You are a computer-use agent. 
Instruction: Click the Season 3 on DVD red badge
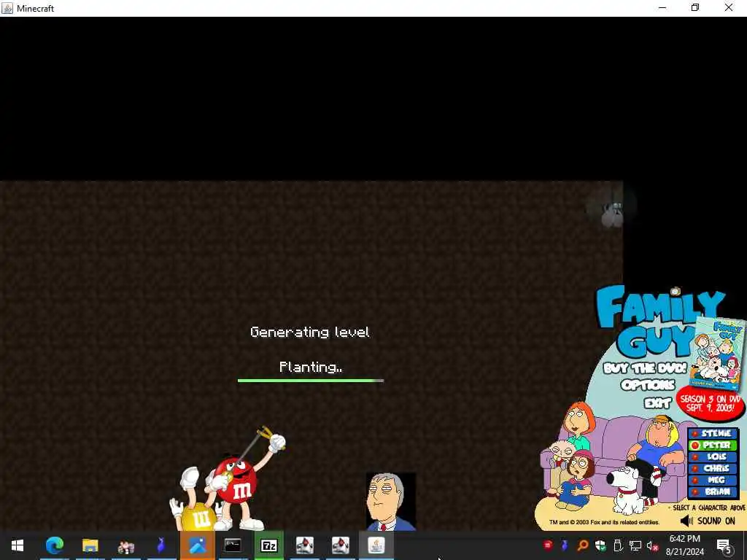(711, 404)
